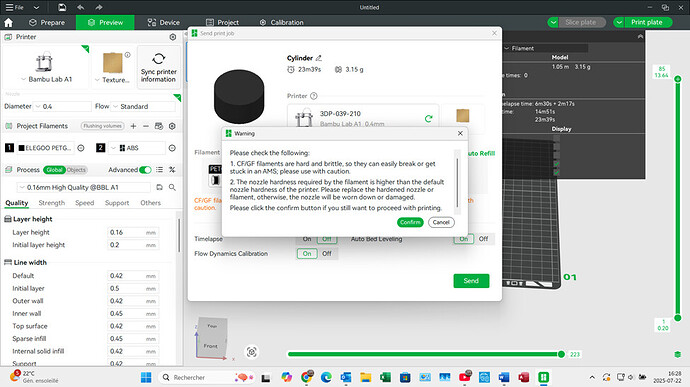Viewport: 690px width, 387px height.
Task: Open the Flow Standard dropdown
Action: coord(143,107)
